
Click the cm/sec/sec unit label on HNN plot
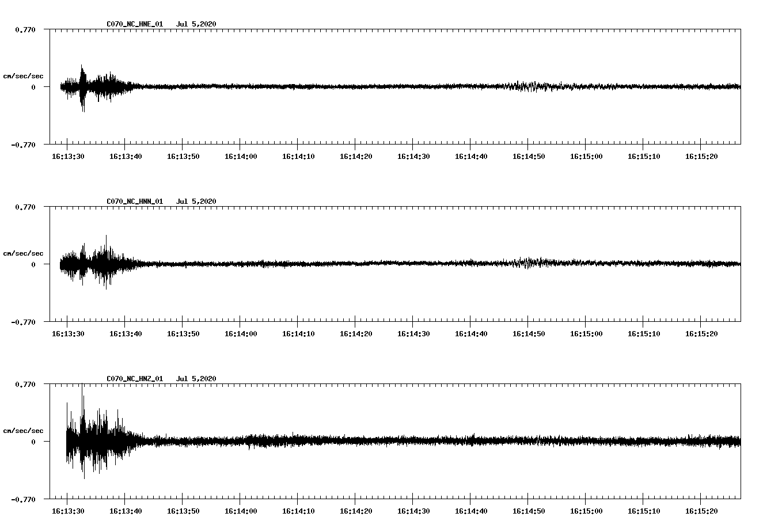coord(23,253)
